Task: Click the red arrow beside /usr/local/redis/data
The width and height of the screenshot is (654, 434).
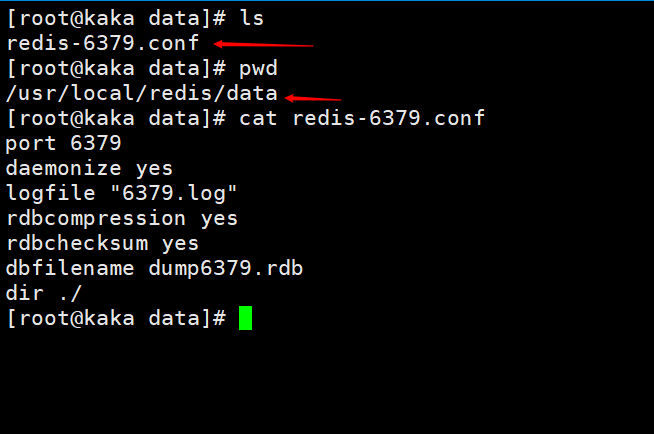Action: click(313, 98)
